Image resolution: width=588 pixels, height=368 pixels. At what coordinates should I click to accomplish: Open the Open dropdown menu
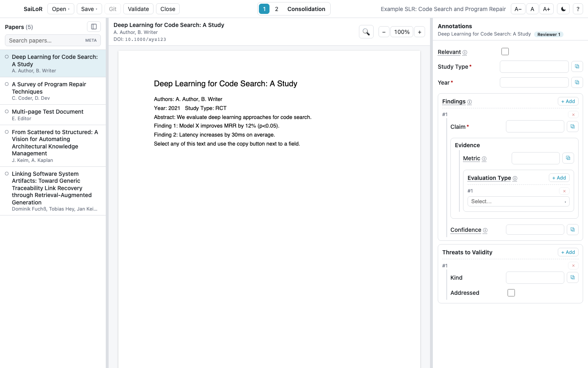pyautogui.click(x=61, y=9)
